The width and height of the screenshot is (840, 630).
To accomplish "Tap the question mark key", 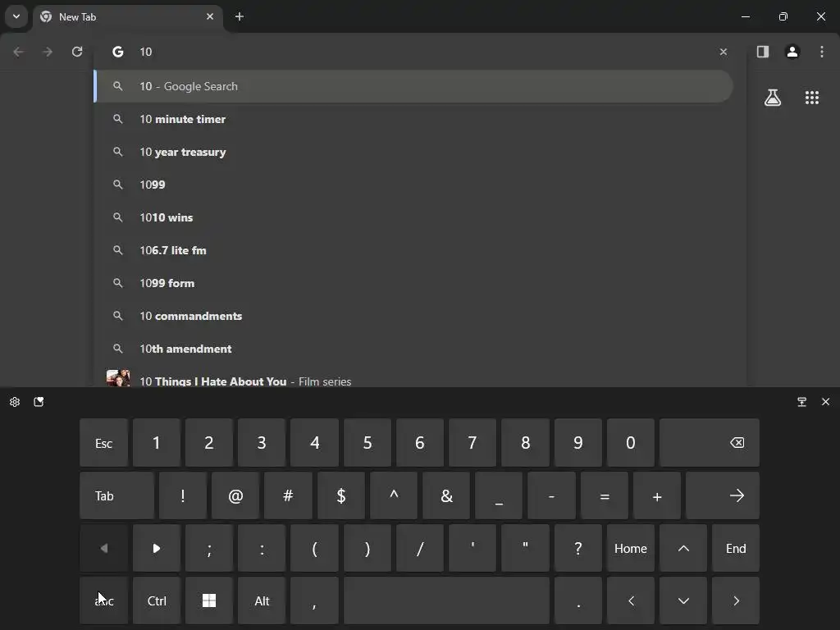I will pos(578,548).
